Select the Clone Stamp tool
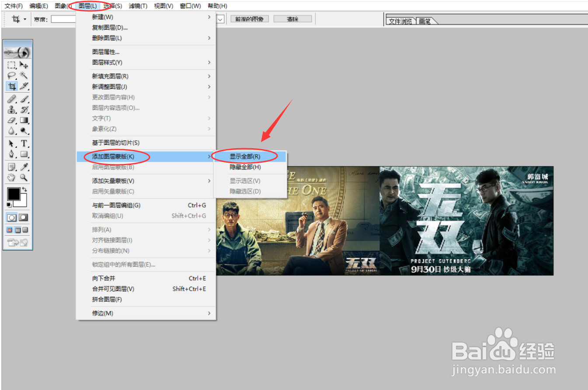This screenshot has height=390, width=588. (12, 110)
